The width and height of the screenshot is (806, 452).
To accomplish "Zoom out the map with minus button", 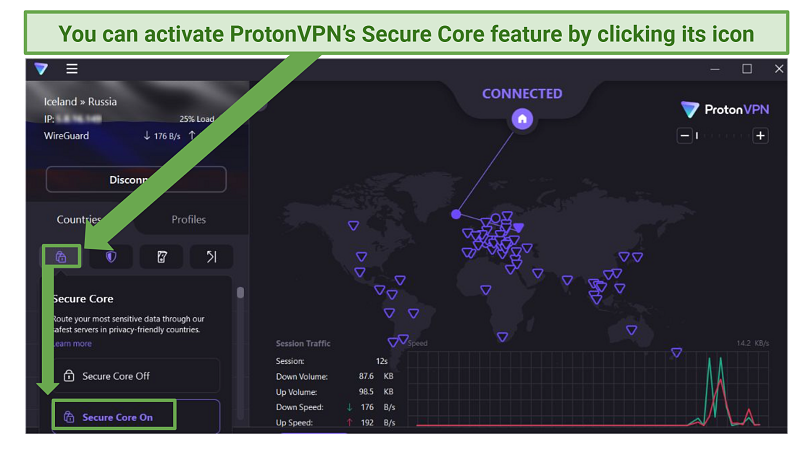I will pos(684,136).
